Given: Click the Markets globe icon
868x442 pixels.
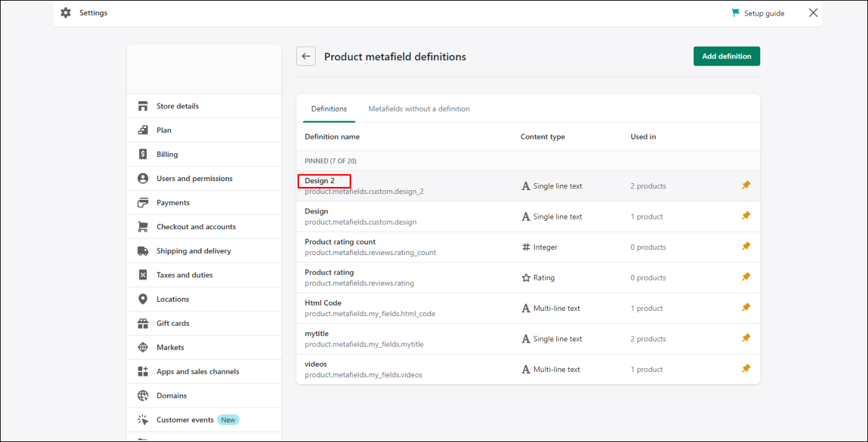Looking at the screenshot, I should click(143, 347).
